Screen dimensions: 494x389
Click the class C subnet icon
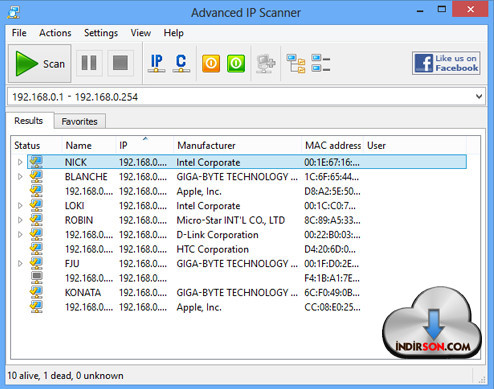pos(181,63)
